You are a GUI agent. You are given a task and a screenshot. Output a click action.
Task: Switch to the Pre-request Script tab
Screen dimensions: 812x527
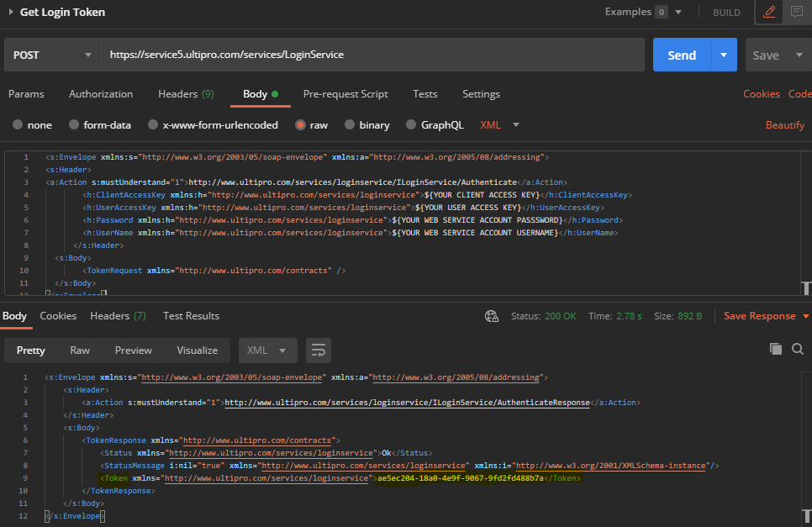pos(345,94)
